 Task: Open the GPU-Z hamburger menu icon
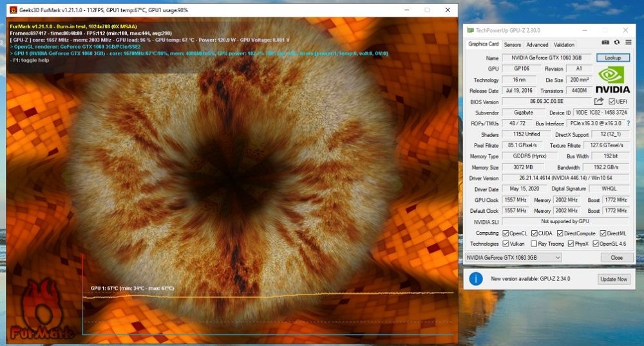coord(629,42)
